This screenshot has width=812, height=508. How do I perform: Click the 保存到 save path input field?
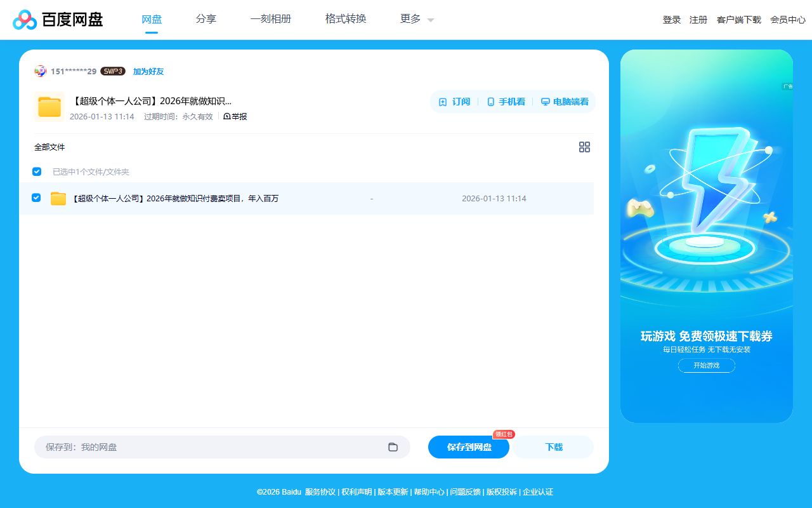tap(190, 447)
